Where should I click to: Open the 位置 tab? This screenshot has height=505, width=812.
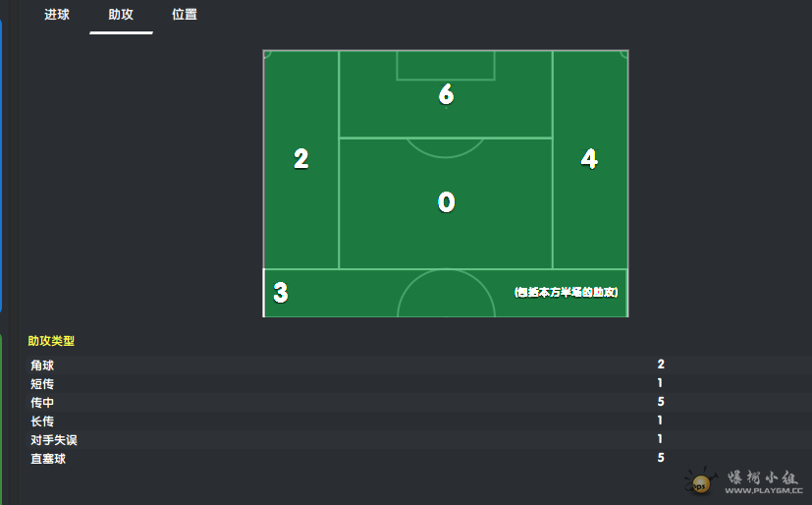click(185, 15)
